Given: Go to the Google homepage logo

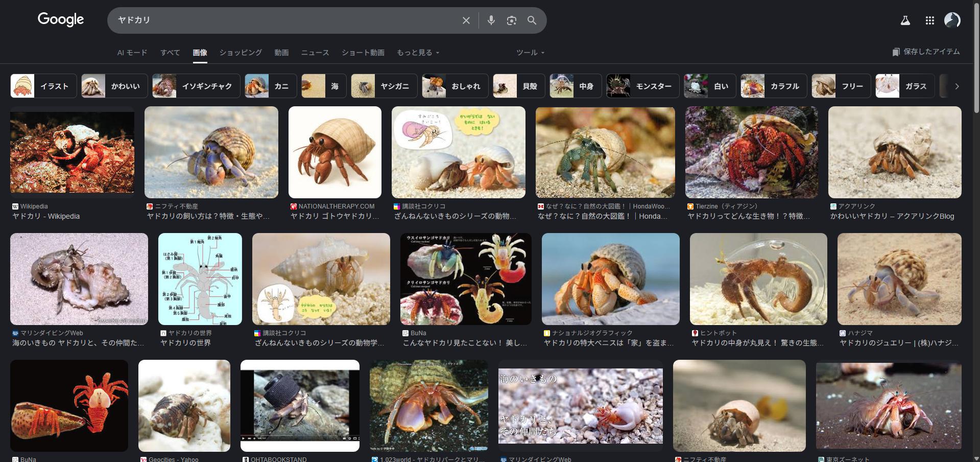Looking at the screenshot, I should click(x=61, y=20).
